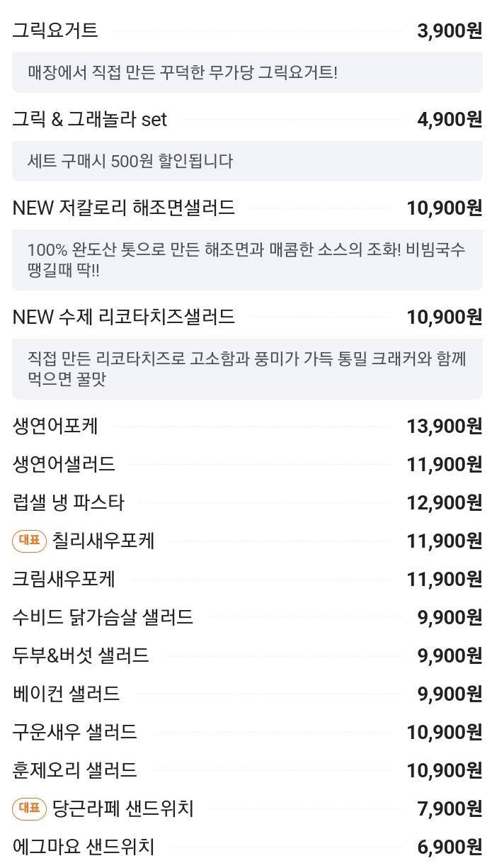Select the 그릭요거트 menu item
Viewport: 492px width, 868px height.
click(x=247, y=30)
